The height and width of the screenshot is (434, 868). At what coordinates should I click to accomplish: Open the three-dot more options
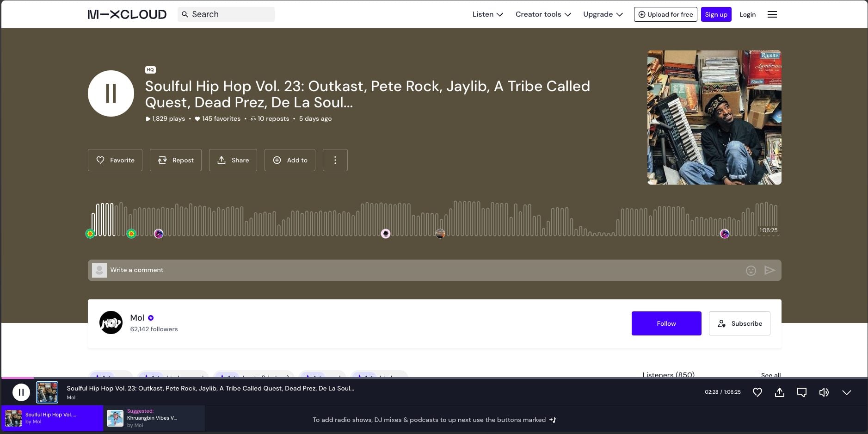tap(335, 160)
